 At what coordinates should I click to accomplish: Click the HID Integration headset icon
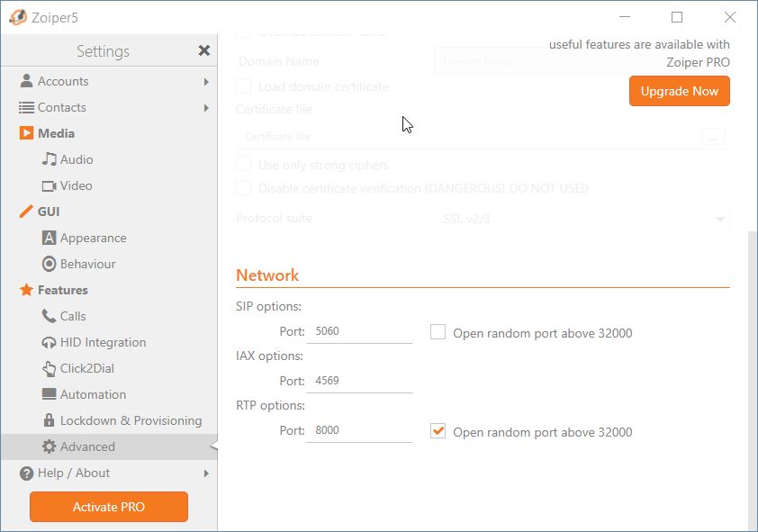[49, 342]
